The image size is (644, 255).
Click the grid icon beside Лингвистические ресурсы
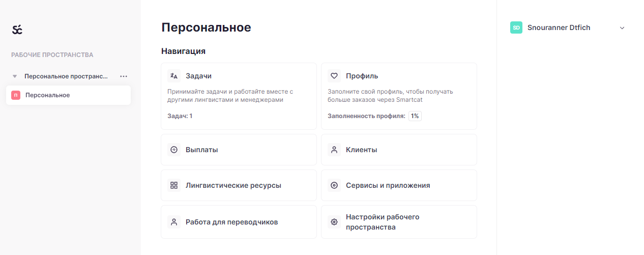(x=174, y=185)
